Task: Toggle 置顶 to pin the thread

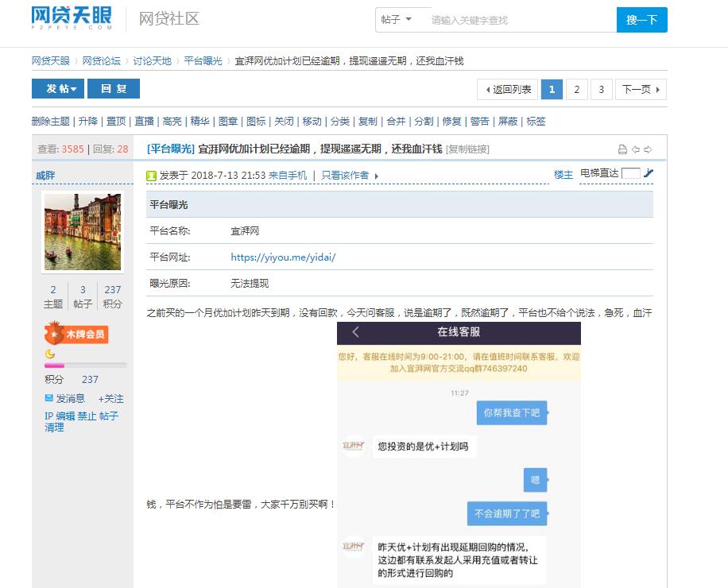Action: [x=116, y=122]
